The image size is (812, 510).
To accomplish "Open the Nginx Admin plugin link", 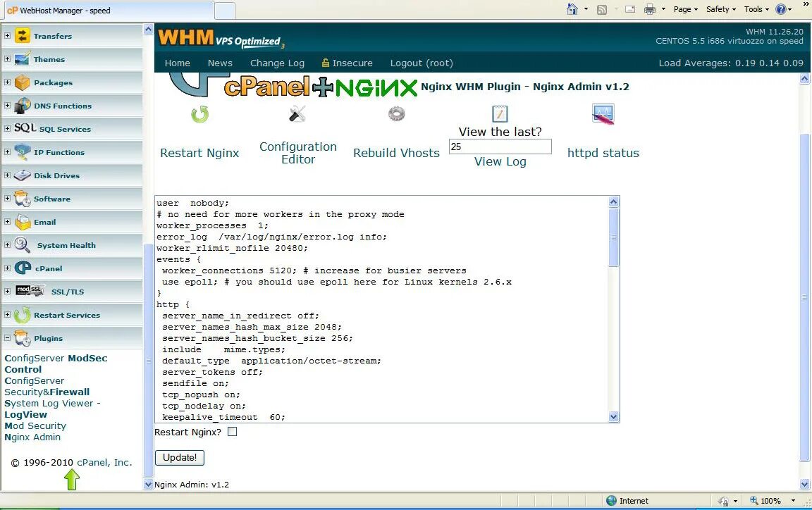I will point(32,437).
